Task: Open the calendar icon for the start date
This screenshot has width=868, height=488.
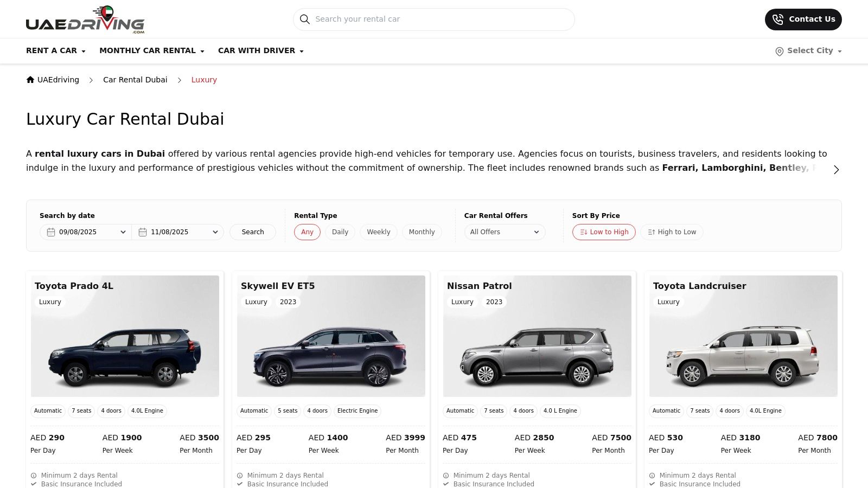Action: (50, 232)
